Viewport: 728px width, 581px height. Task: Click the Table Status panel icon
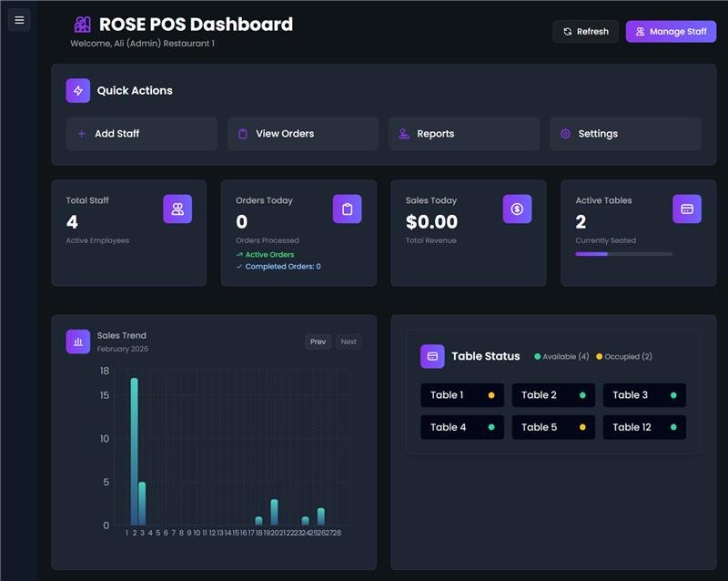pyautogui.click(x=432, y=356)
